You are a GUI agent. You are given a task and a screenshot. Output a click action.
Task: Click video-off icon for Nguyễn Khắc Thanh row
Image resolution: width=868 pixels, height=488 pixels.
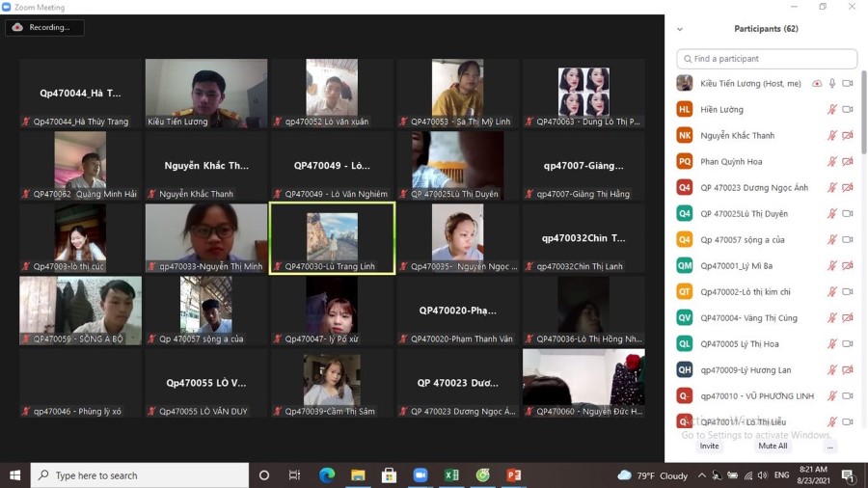(x=848, y=136)
